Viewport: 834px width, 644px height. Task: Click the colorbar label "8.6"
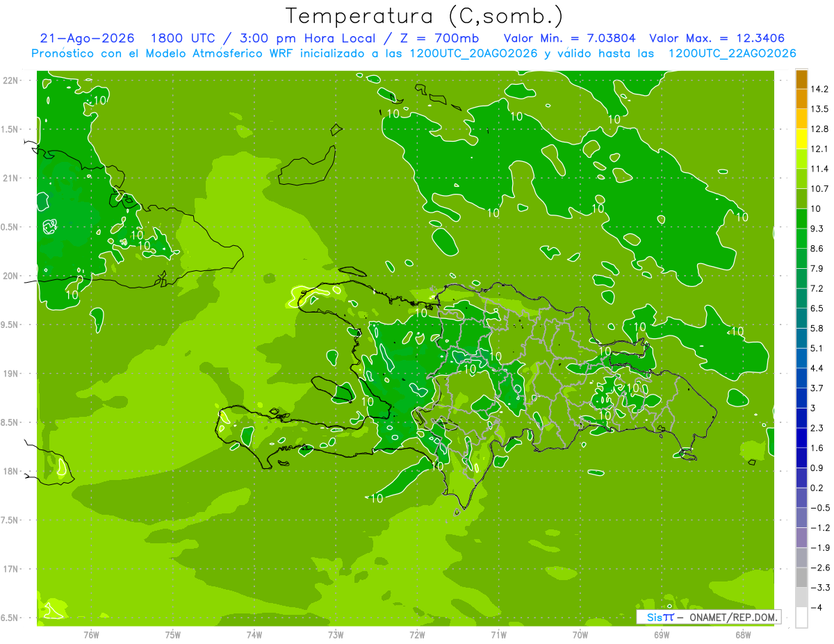coord(817,249)
